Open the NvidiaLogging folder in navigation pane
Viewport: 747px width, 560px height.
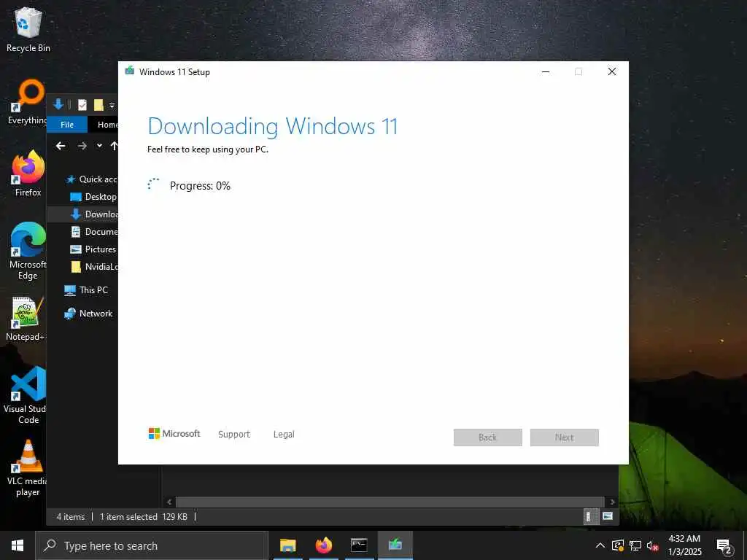click(x=93, y=267)
